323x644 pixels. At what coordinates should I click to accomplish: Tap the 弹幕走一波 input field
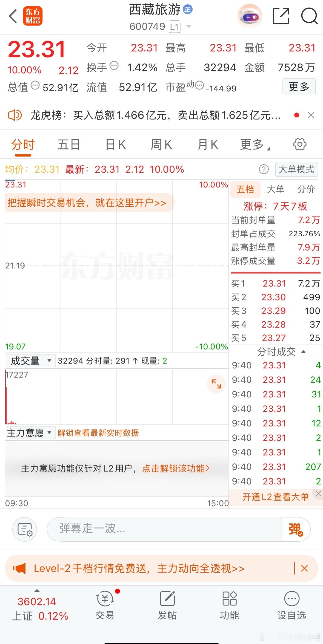tap(164, 529)
